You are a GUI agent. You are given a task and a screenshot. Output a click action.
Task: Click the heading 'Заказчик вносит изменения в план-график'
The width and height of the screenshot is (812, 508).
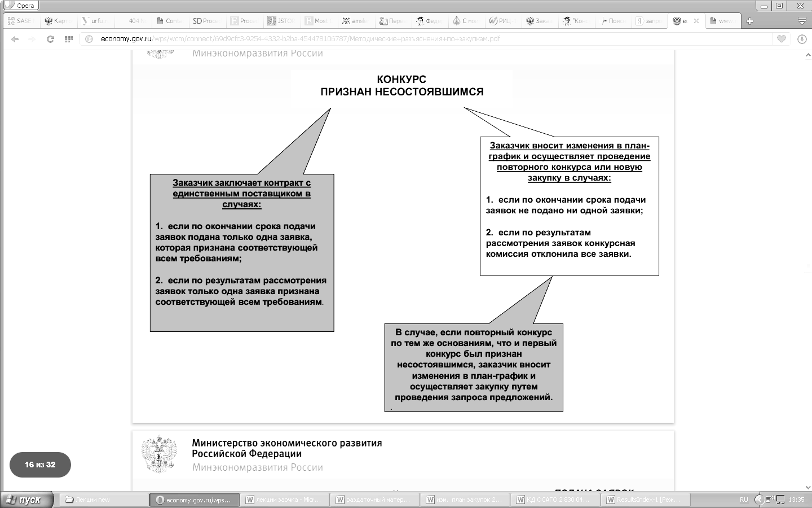[x=570, y=161]
